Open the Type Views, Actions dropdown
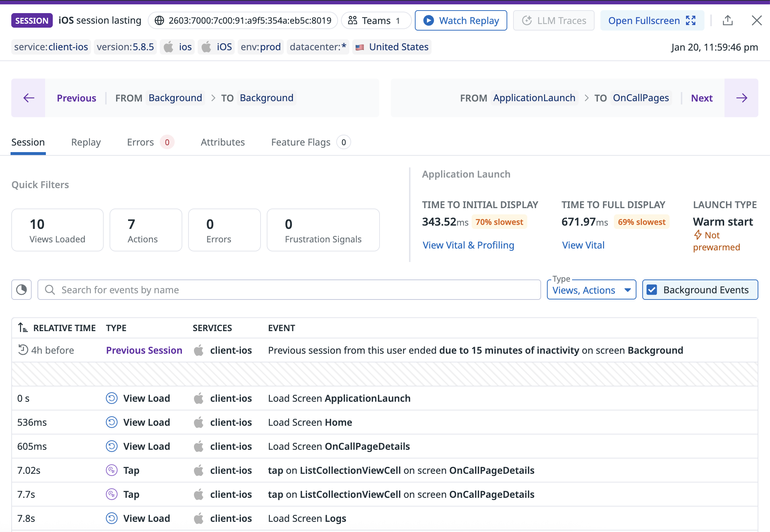Screen dimensions: 770x532 pyautogui.click(x=591, y=290)
